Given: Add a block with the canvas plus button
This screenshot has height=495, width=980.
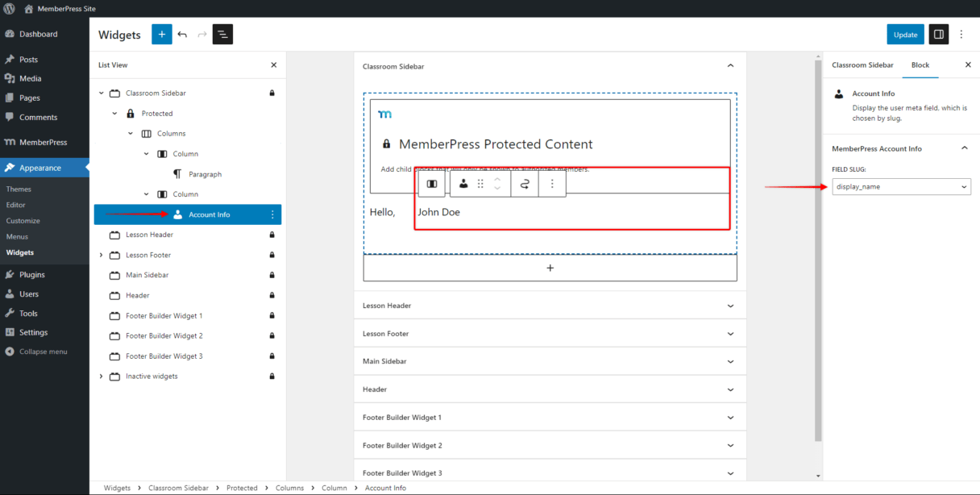Looking at the screenshot, I should click(550, 268).
